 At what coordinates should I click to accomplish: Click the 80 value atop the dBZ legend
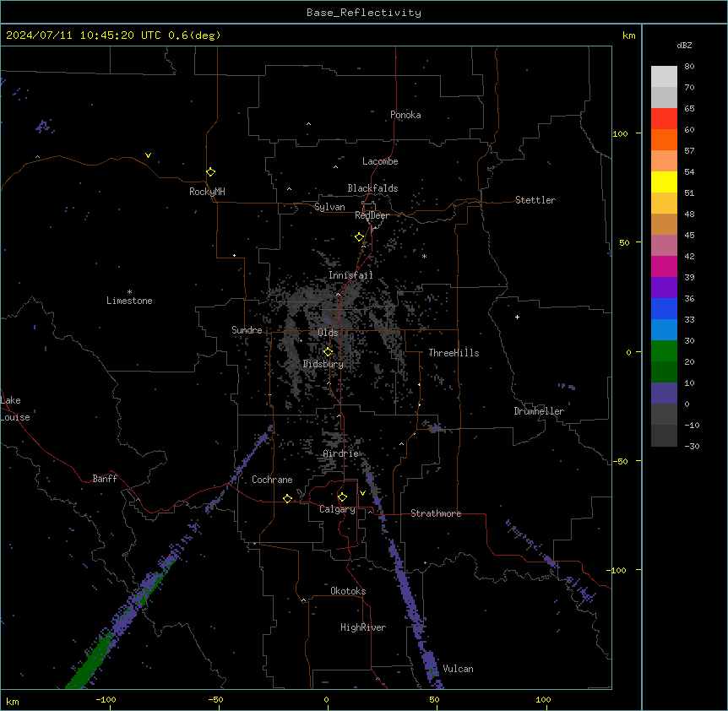click(x=689, y=67)
